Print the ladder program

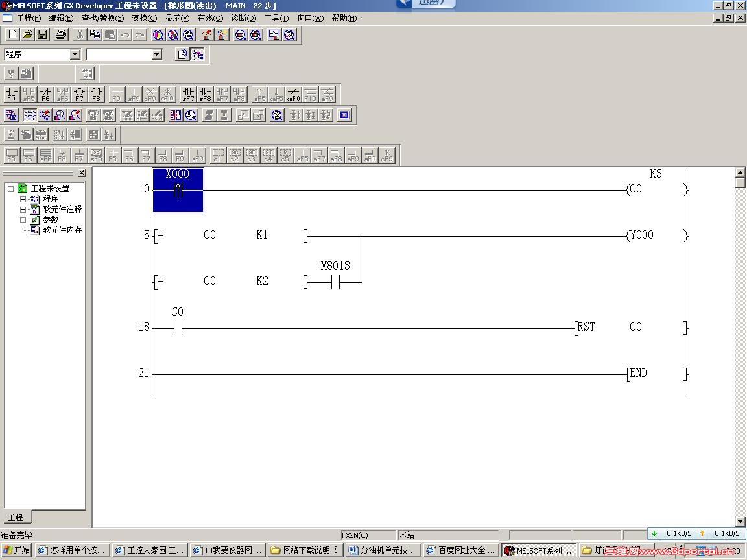pos(60,35)
